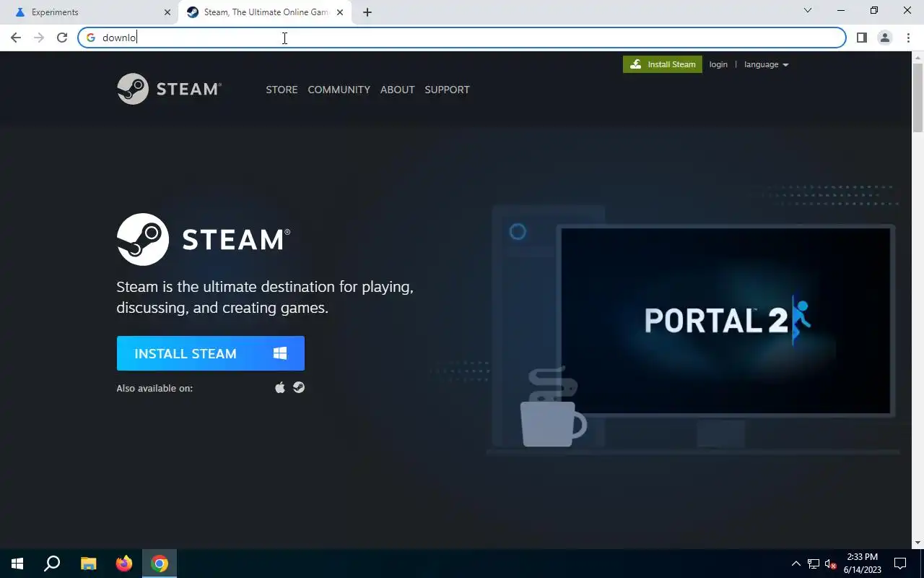
Task: Close the Experiments tab
Action: [x=167, y=12]
